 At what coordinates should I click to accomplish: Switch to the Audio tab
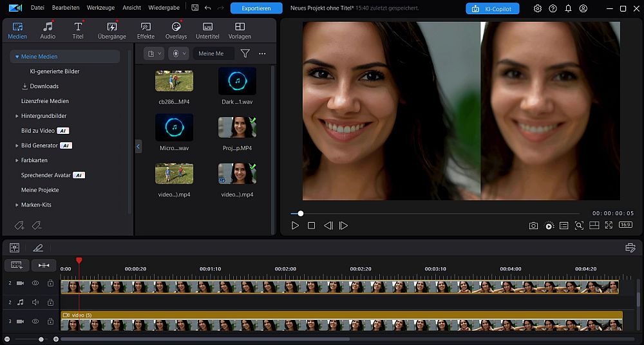[x=48, y=31]
